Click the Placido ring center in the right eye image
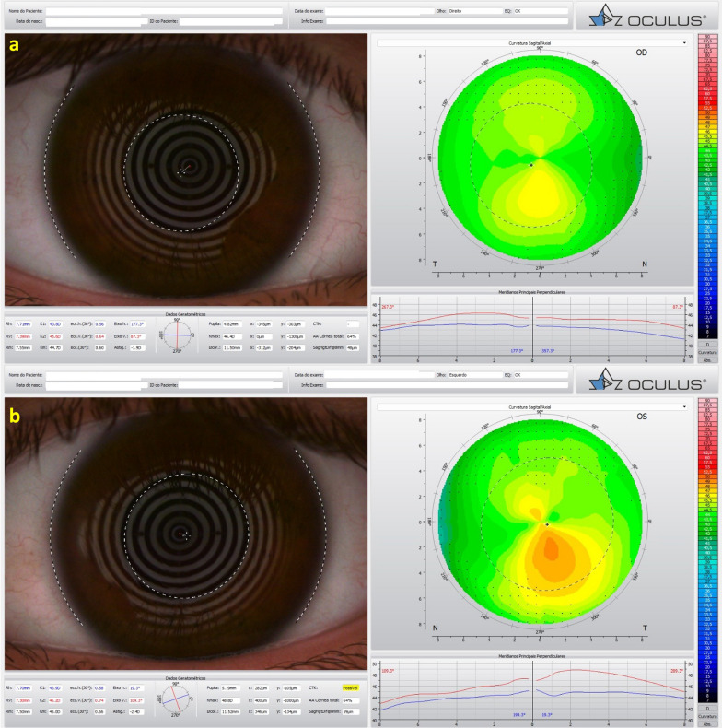This screenshot has width=722, height=728. coord(185,168)
